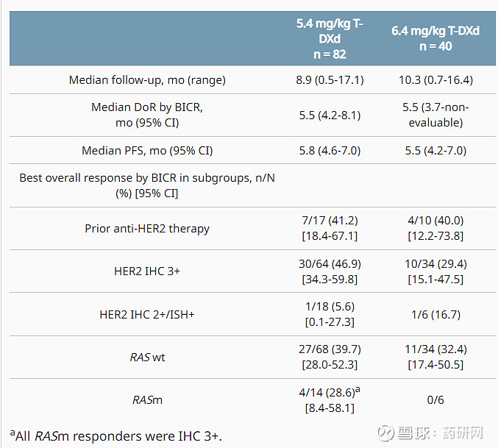Select the HER2 IHC 3+ row label
498x448 pixels.
pyautogui.click(x=147, y=271)
